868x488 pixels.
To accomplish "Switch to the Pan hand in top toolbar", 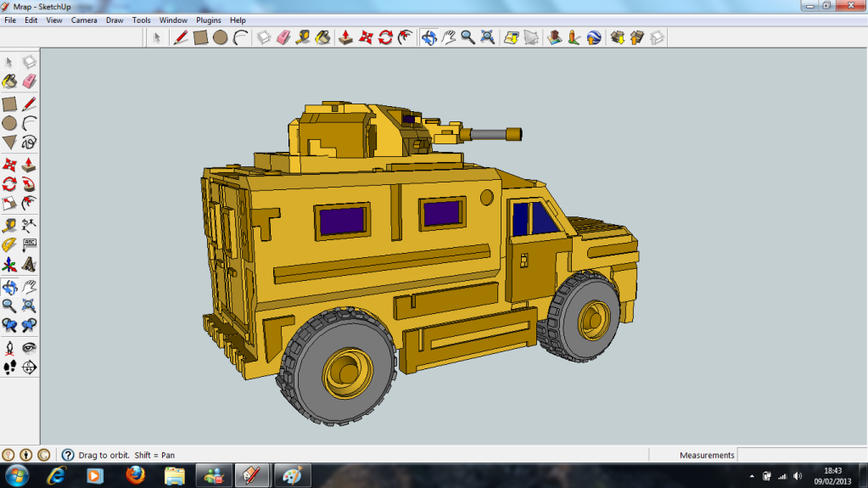I will point(449,37).
